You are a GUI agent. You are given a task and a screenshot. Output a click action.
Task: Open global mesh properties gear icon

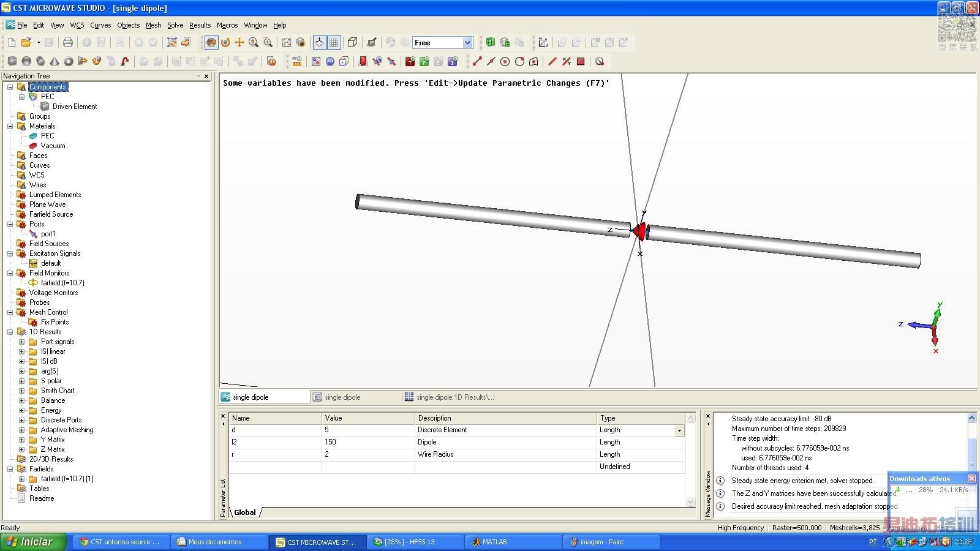(505, 42)
